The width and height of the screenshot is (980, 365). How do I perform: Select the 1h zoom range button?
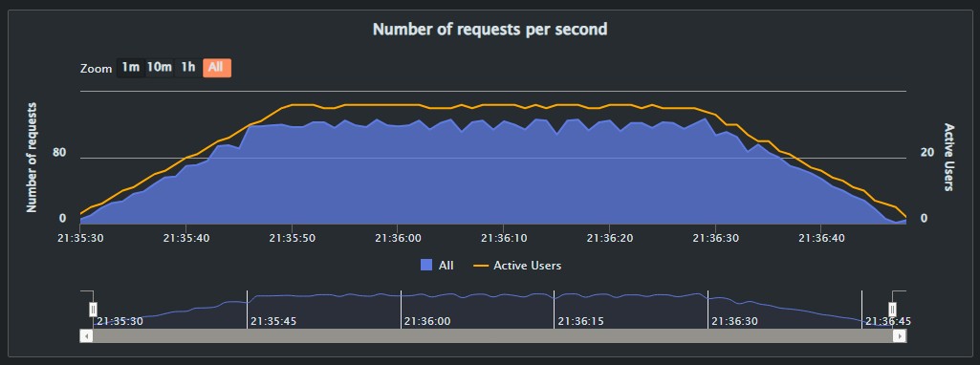pos(188,68)
